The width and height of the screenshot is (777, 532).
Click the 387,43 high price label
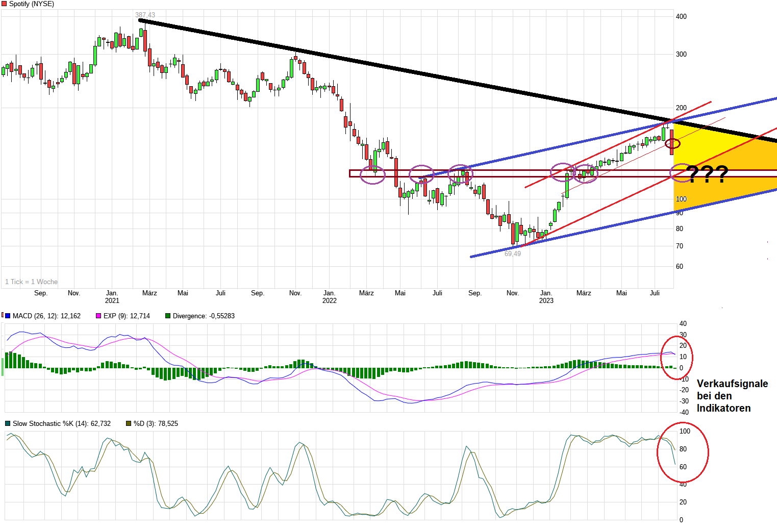tap(145, 15)
